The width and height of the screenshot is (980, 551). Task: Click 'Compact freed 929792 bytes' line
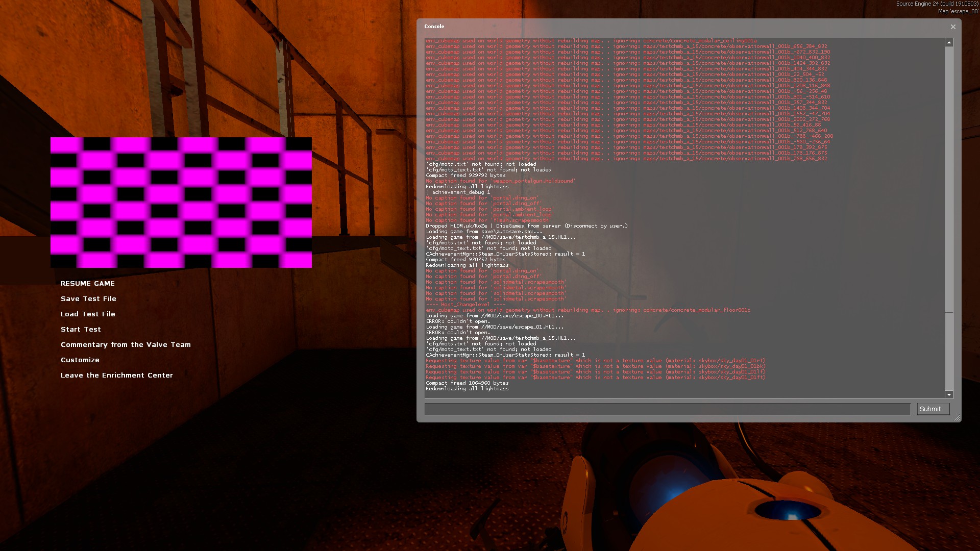click(x=465, y=176)
